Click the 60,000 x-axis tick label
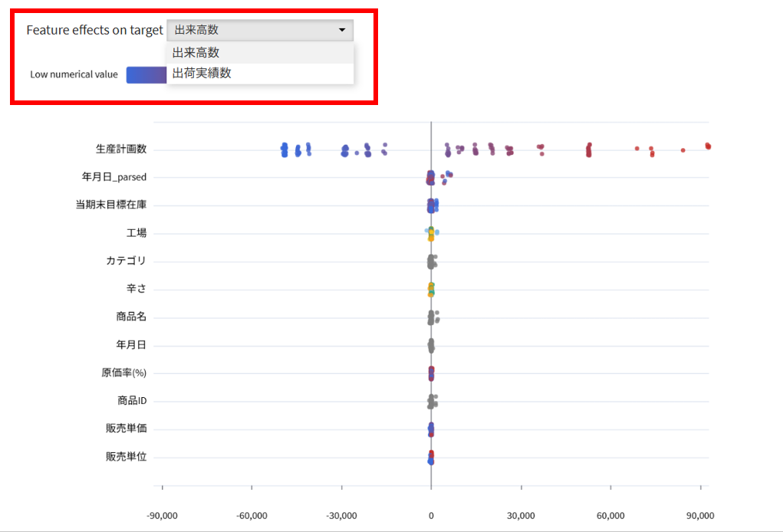This screenshot has width=783, height=532. coord(610,516)
